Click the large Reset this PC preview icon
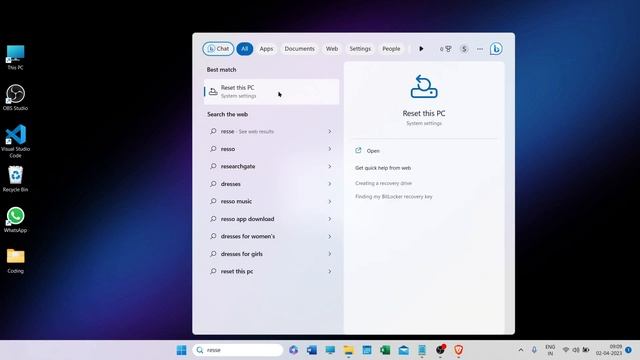The height and width of the screenshot is (360, 640). tap(424, 87)
